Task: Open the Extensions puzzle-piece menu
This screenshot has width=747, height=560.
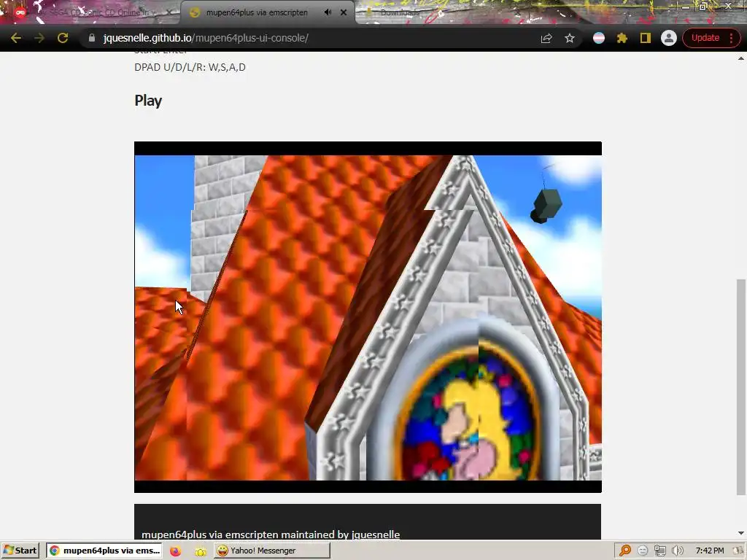Action: point(622,38)
